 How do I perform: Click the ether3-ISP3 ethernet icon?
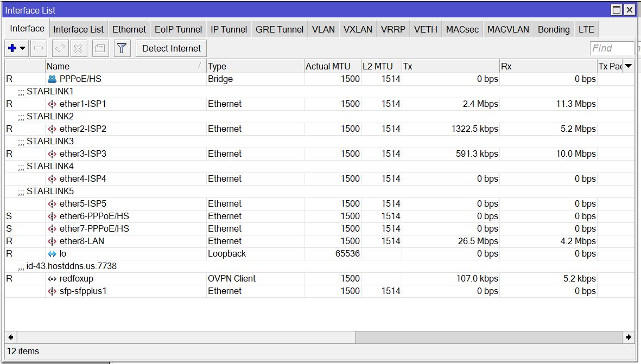pyautogui.click(x=52, y=154)
